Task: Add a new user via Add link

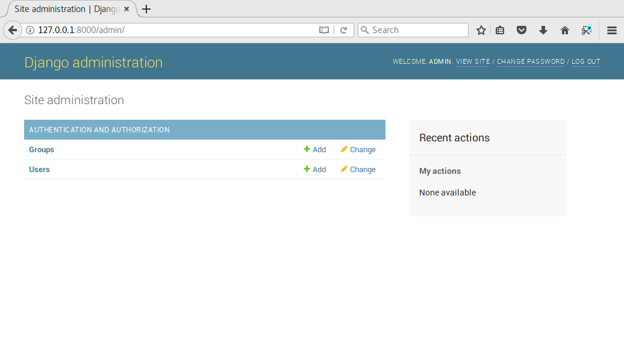Action: point(315,170)
